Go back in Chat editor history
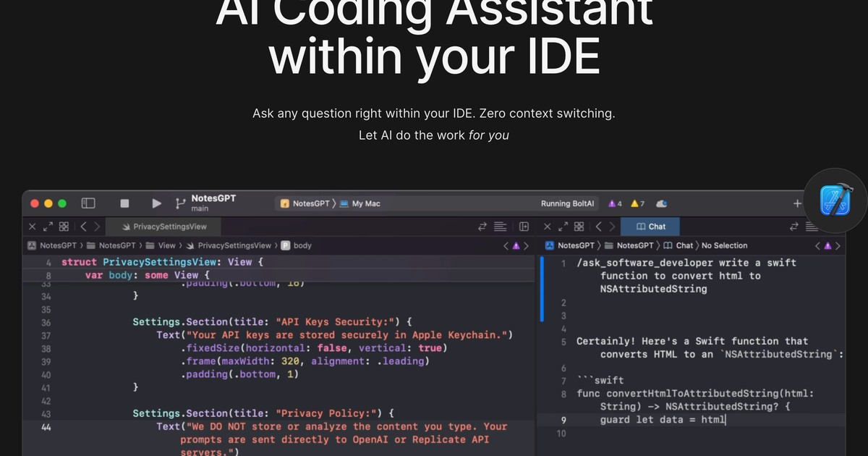This screenshot has height=456, width=868. 597,227
